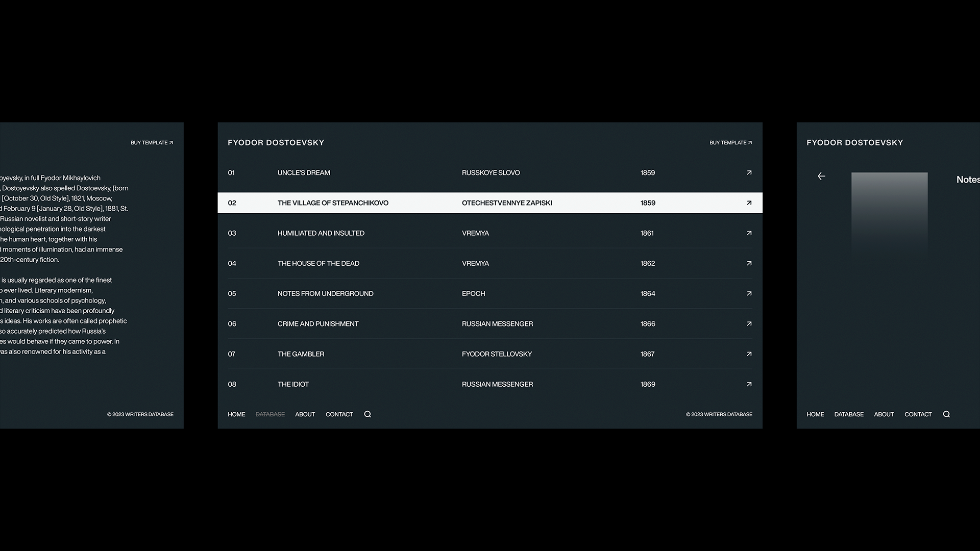This screenshot has height=551, width=980.
Task: Click Notes heading in right panel
Action: (968, 180)
